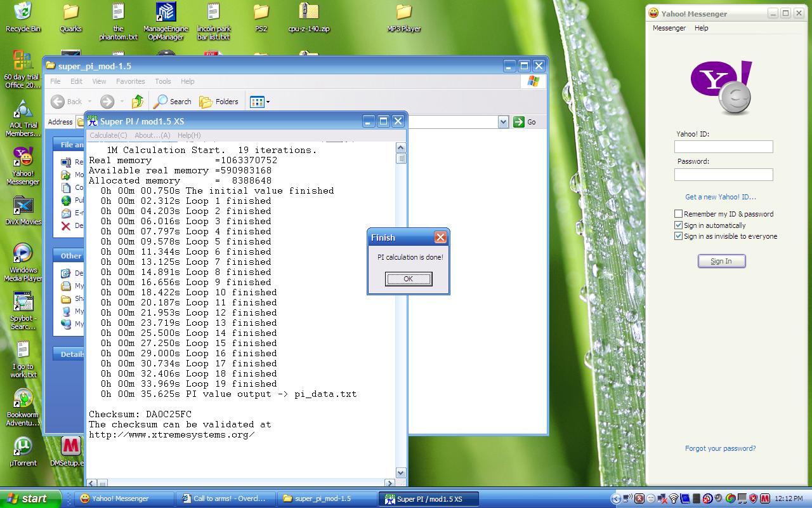This screenshot has width=812, height=508.
Task: Open the Recycle Bin desktop icon
Action: (x=23, y=17)
